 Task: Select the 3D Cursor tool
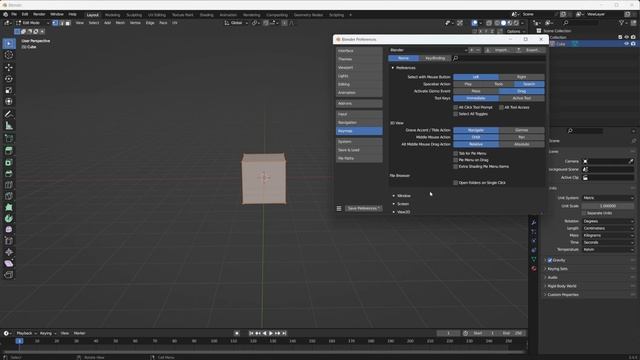point(9,55)
